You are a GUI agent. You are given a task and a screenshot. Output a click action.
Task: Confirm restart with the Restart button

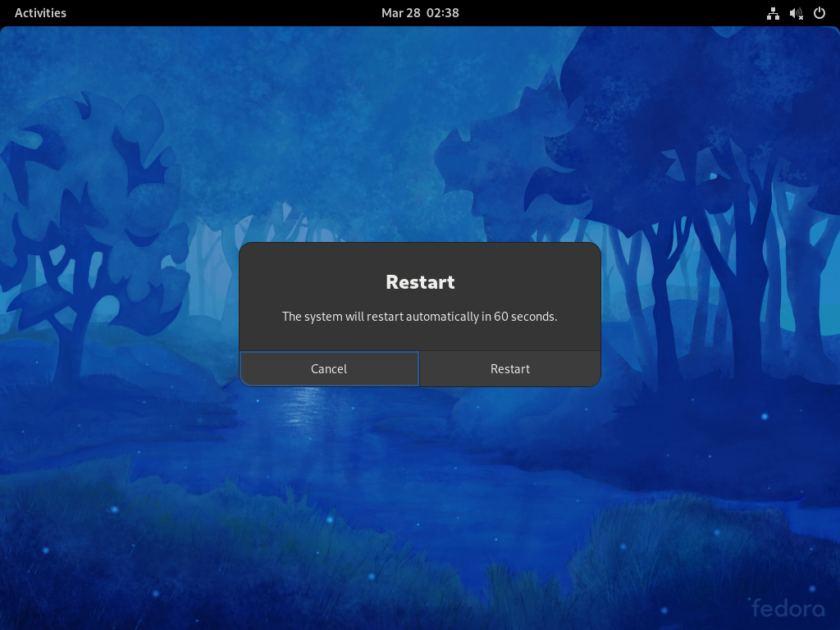509,368
